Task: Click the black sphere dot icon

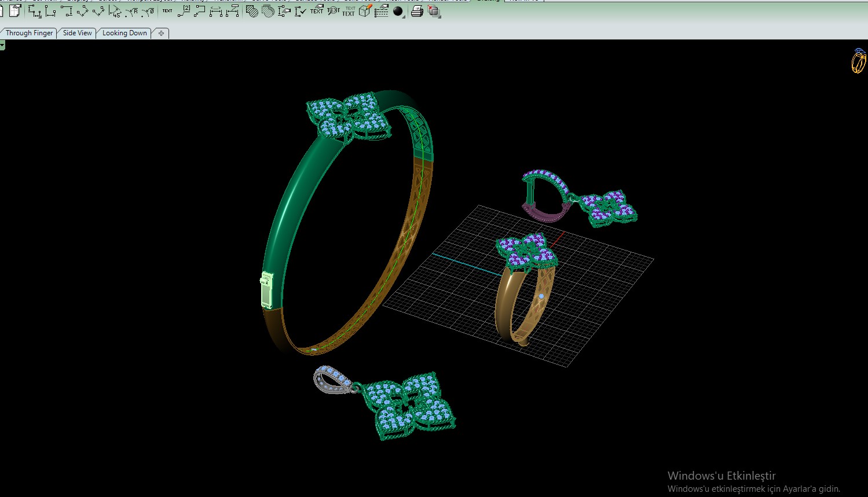Action: pyautogui.click(x=398, y=11)
